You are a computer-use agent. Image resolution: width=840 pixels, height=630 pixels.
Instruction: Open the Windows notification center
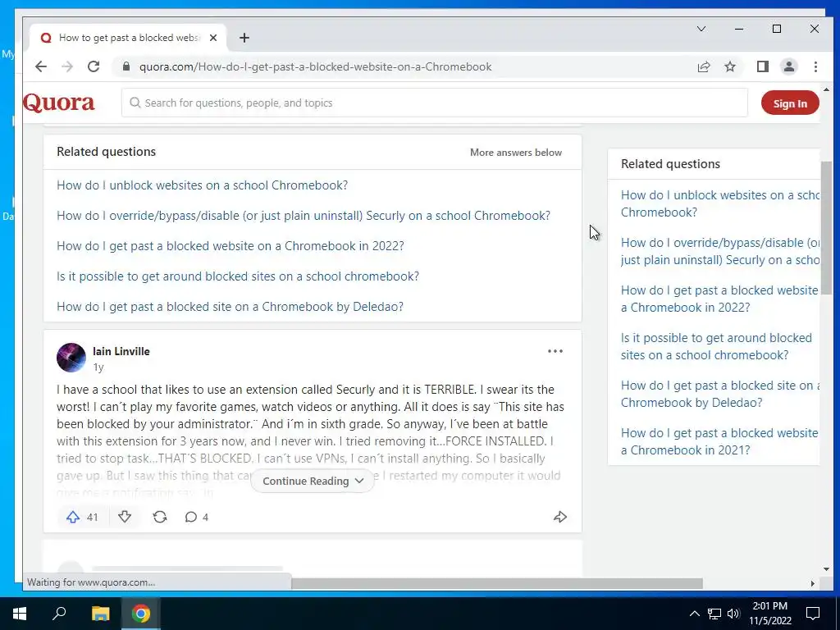(813, 614)
